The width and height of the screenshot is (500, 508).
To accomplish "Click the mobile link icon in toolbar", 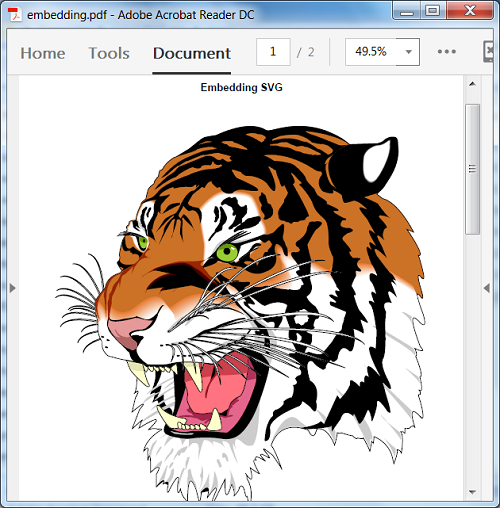I will coord(488,52).
